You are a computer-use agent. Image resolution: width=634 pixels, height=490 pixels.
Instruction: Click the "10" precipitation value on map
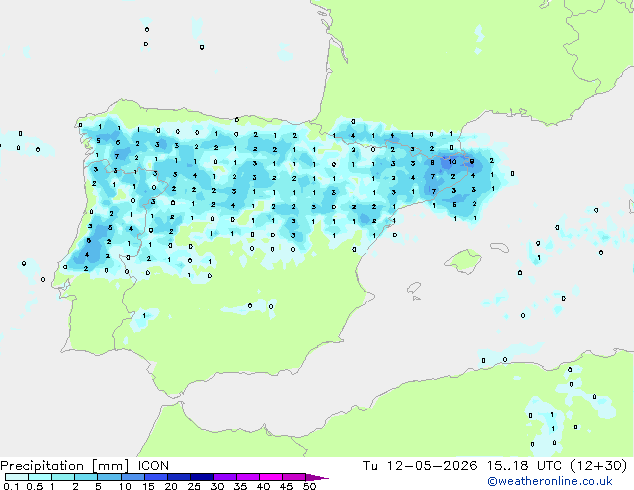pyautogui.click(x=452, y=161)
